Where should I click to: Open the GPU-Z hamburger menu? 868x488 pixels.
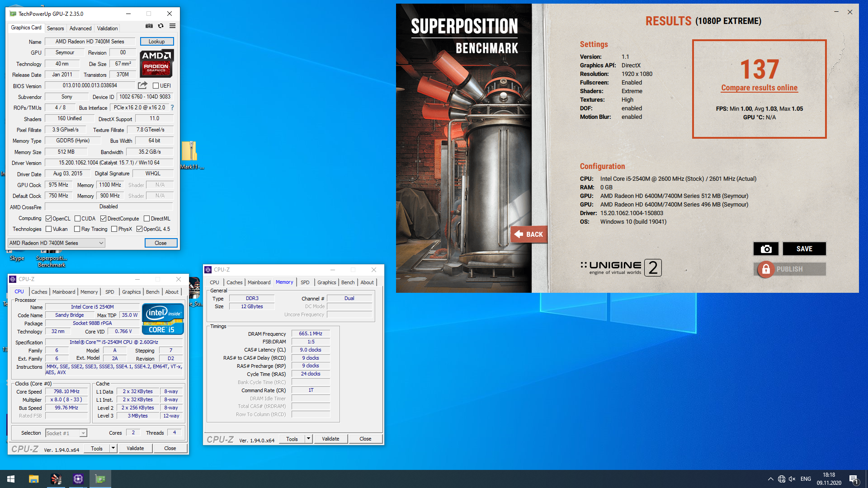point(172,26)
